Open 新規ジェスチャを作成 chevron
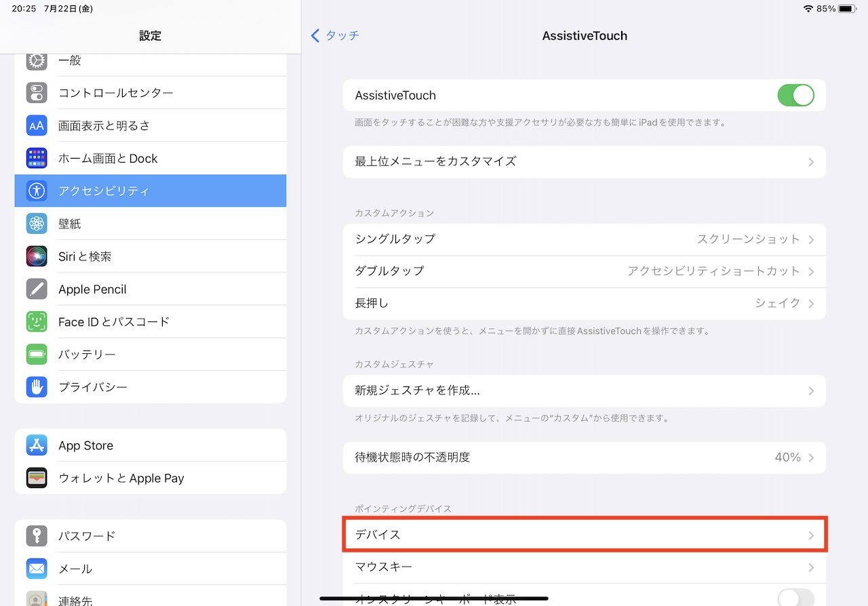This screenshot has height=606, width=868. click(811, 391)
